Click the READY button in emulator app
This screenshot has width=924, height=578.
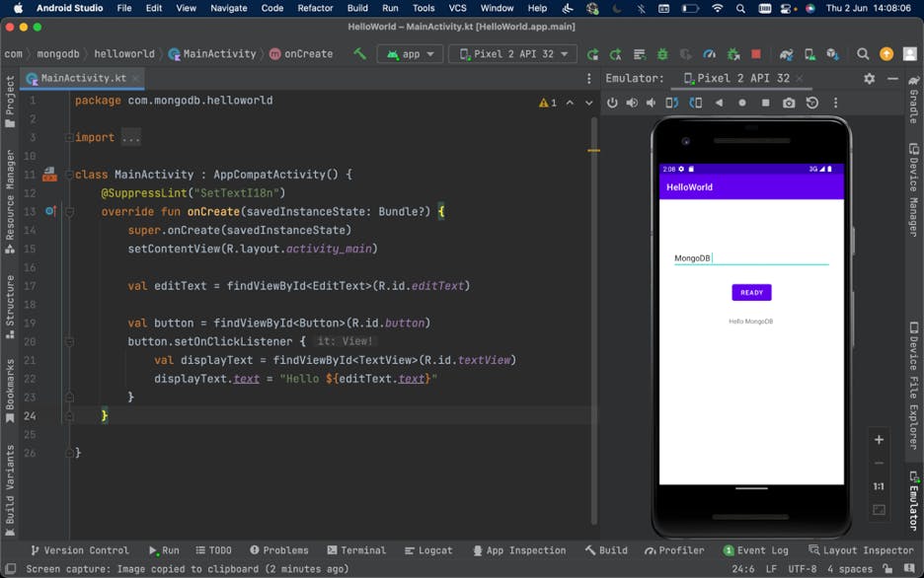[x=751, y=293]
